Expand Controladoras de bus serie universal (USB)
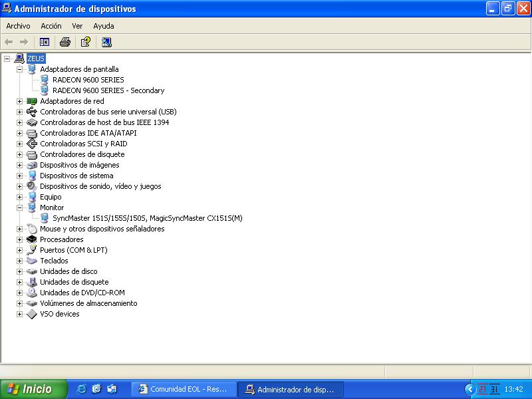The width and height of the screenshot is (532, 399). pos(20,112)
